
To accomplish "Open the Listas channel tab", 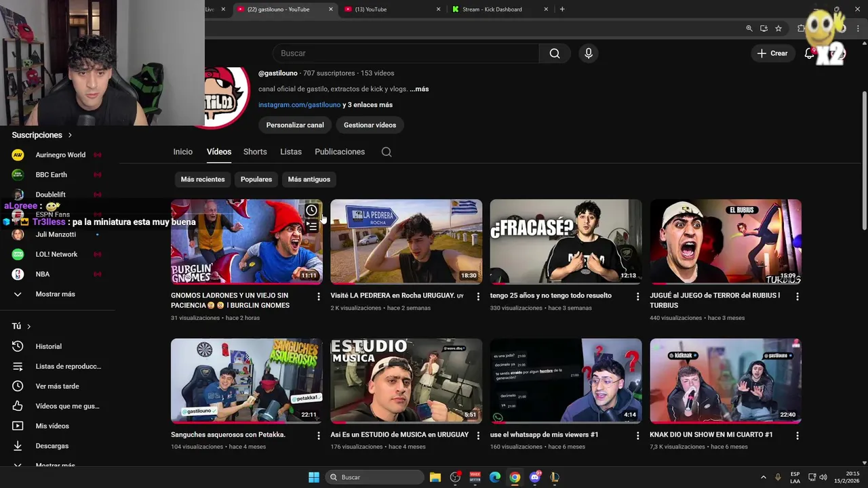I will tap(291, 152).
